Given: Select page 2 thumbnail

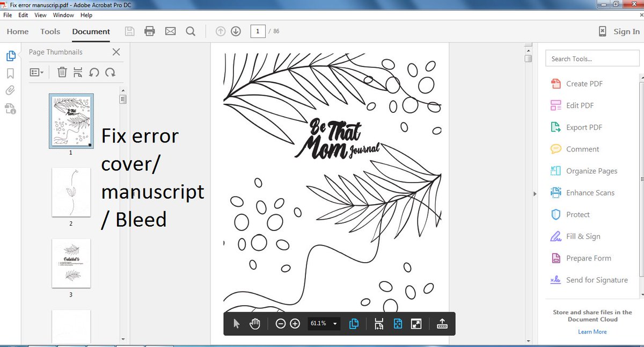Looking at the screenshot, I should pyautogui.click(x=71, y=192).
